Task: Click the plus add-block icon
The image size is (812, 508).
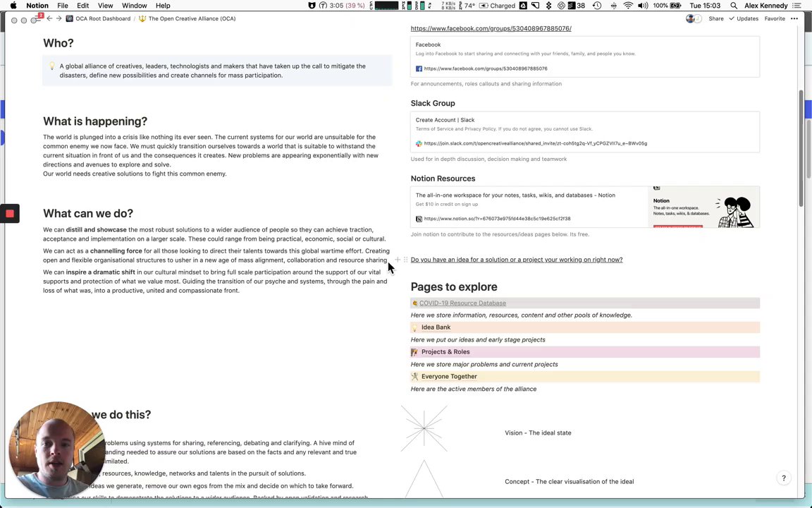Action: (398, 260)
